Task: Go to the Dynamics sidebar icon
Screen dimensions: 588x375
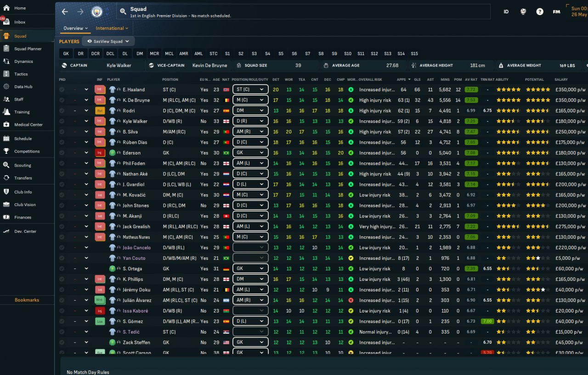Action: click(6, 62)
